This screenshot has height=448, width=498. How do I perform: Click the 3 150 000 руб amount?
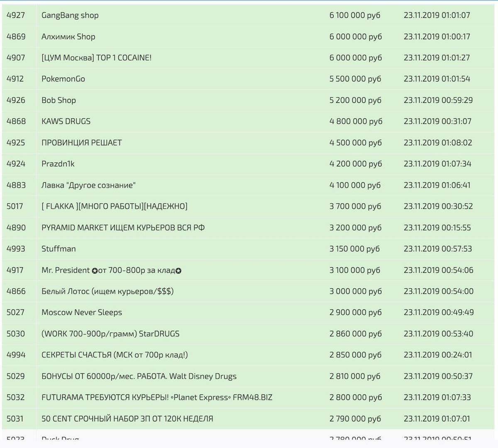click(x=354, y=249)
